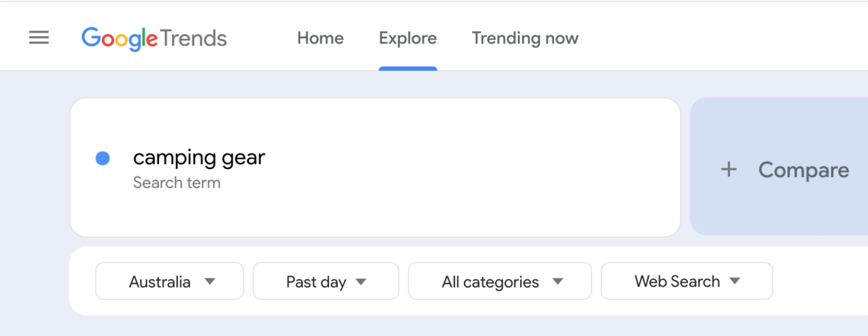Viewport: 868px width, 336px height.
Task: Click the arrow next to All categories
Action: click(557, 281)
